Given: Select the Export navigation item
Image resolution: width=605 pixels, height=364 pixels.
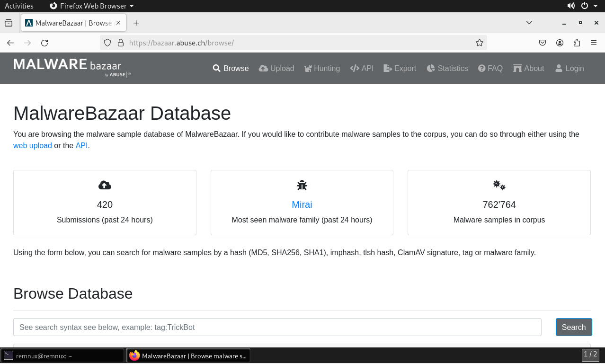Looking at the screenshot, I should [x=400, y=68].
